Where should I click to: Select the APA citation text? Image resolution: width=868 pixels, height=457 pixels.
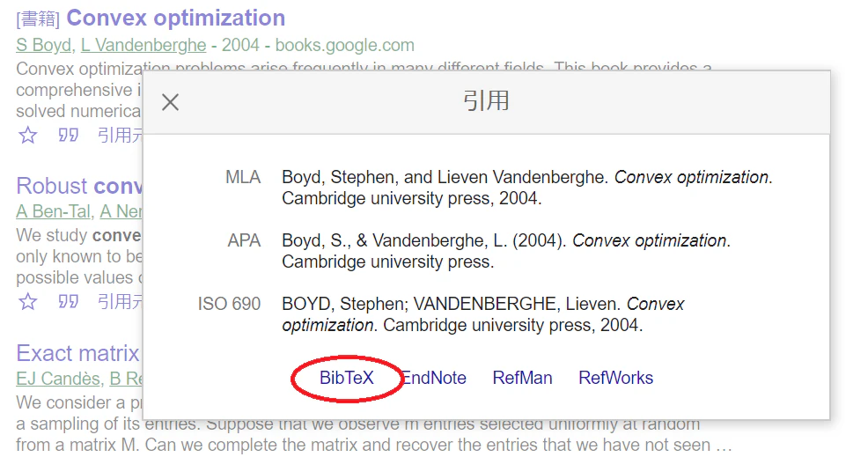click(x=506, y=250)
